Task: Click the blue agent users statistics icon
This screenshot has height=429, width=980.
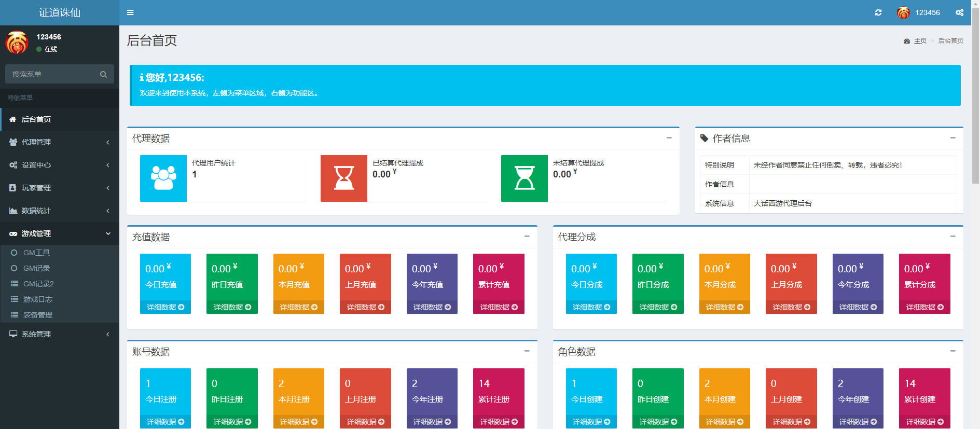Action: tap(163, 178)
